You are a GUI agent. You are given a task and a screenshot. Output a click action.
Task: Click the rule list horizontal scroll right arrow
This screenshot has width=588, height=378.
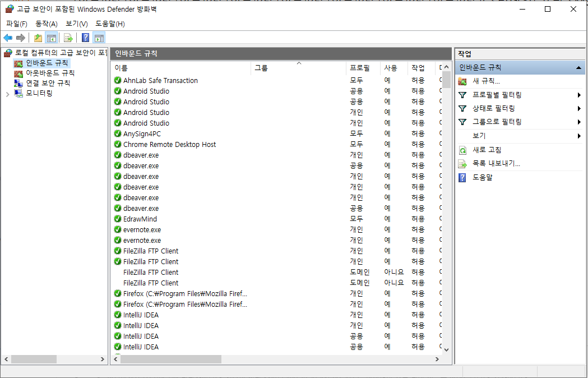tap(437, 359)
